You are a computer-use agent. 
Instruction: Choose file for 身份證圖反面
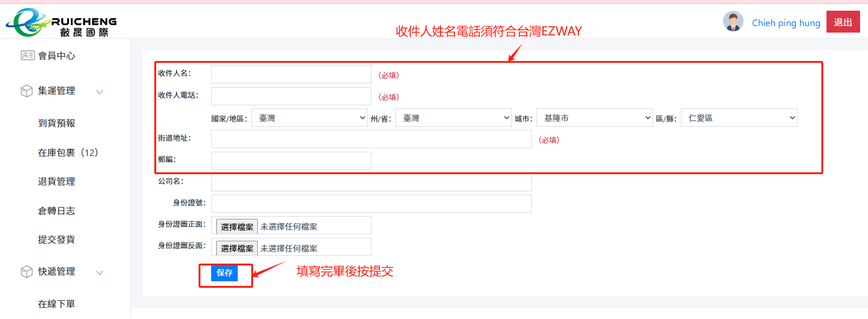pos(237,248)
